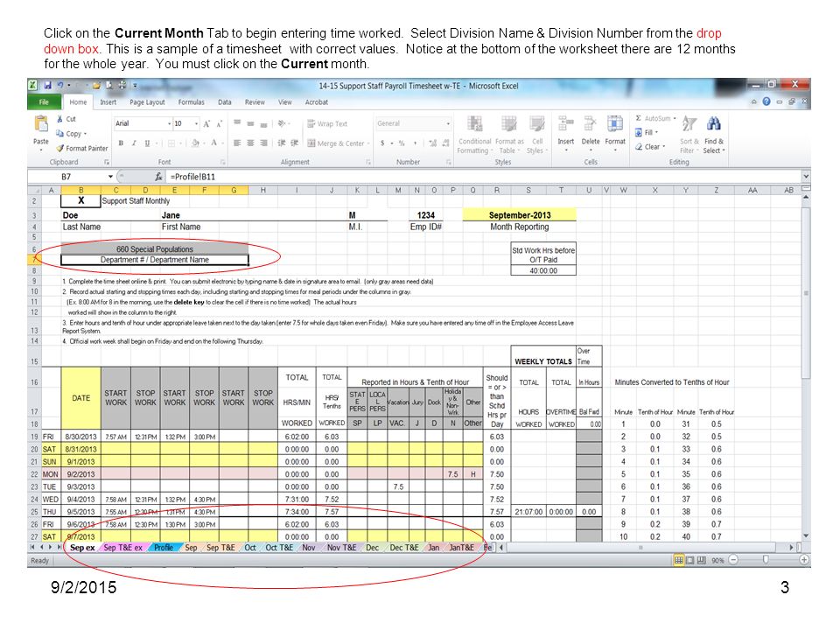Image resolution: width=840 pixels, height=630 pixels.
Task: Select the Profile sheet tab
Action: tap(163, 548)
